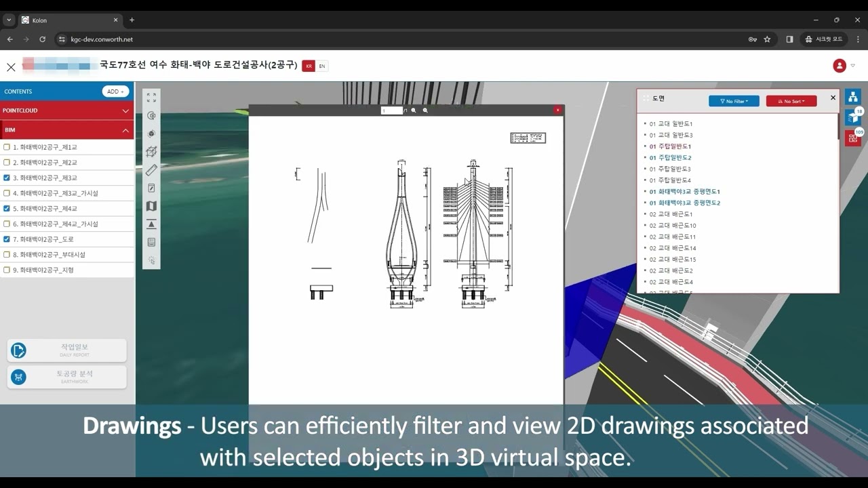
Task: Expand the POINTCLOUD section
Action: [66, 110]
